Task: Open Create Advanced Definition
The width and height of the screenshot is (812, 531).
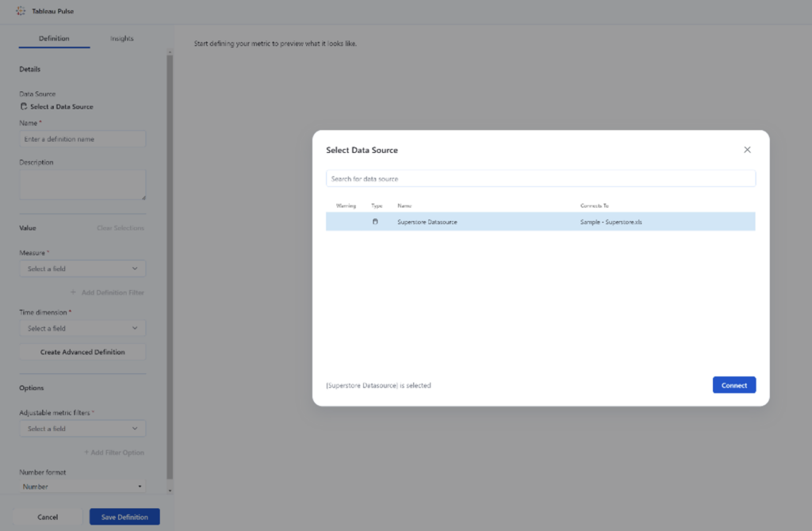Action: pyautogui.click(x=82, y=351)
